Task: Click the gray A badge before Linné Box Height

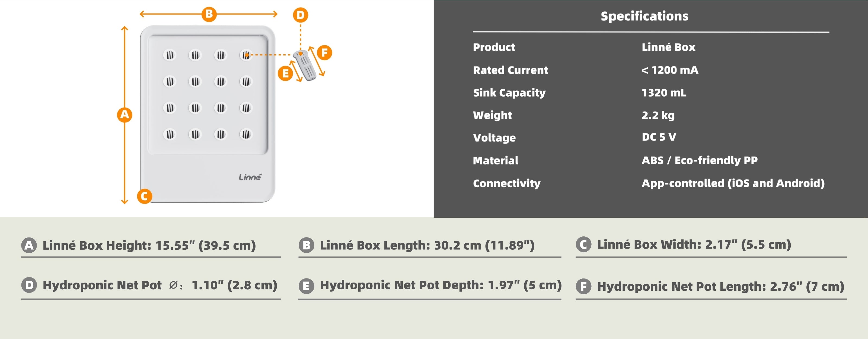Action: 29,245
